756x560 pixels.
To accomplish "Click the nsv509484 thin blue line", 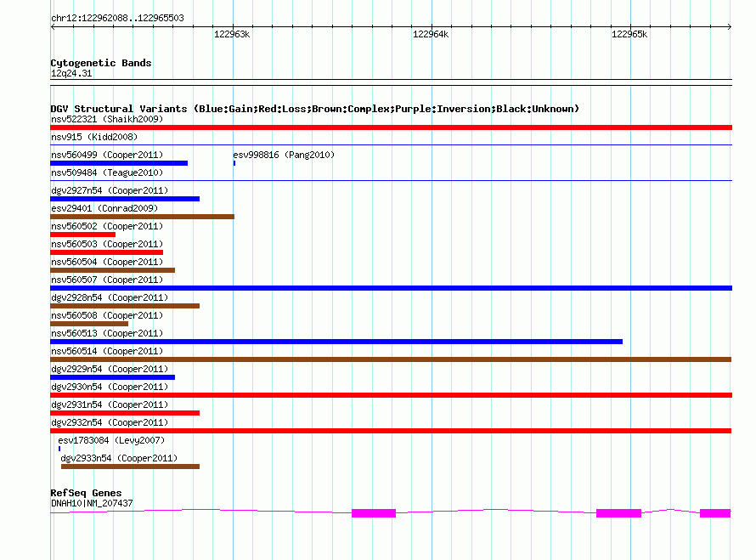I will click(391, 180).
